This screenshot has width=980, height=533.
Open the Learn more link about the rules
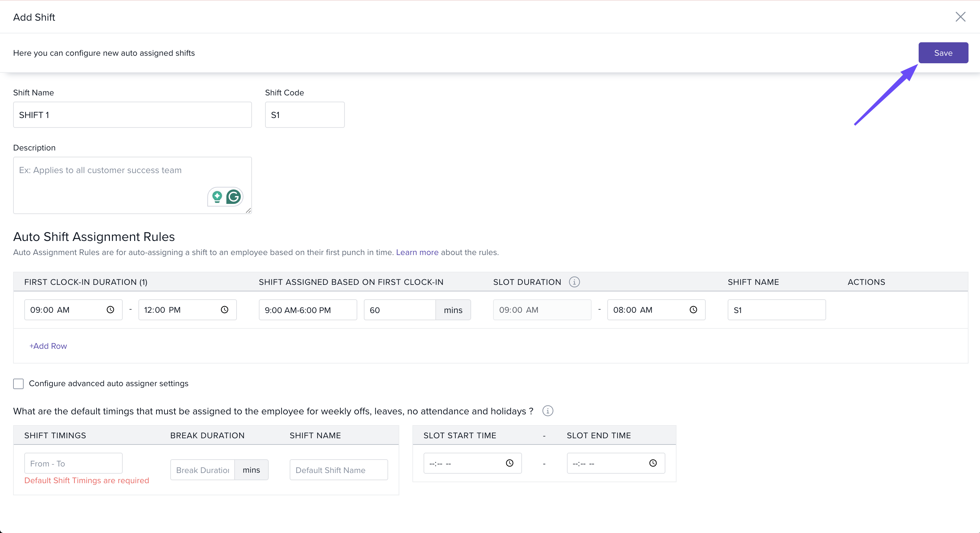tap(417, 252)
